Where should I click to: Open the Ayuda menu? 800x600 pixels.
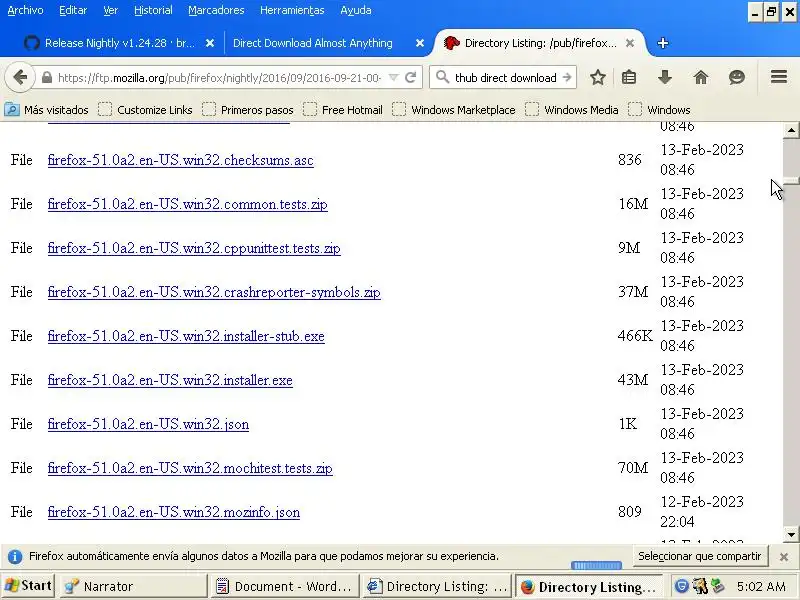point(356,10)
